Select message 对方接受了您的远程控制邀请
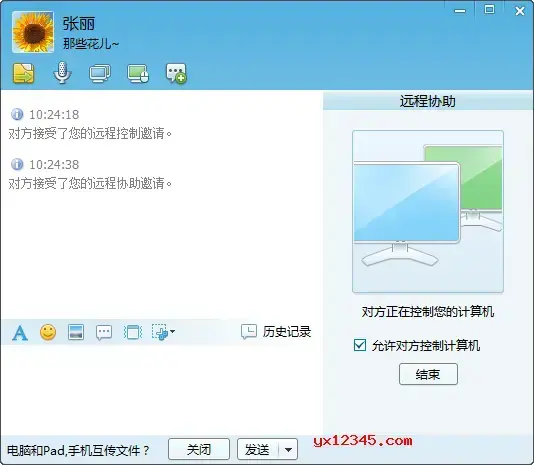 [90, 133]
